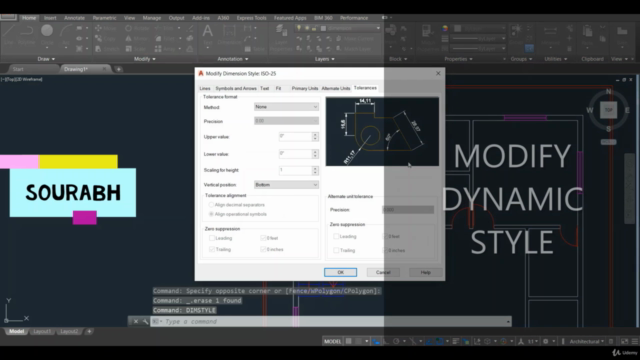This screenshot has height=360, width=640.
Task: Switch to Symbols and Arrows tab
Action: coord(236,88)
